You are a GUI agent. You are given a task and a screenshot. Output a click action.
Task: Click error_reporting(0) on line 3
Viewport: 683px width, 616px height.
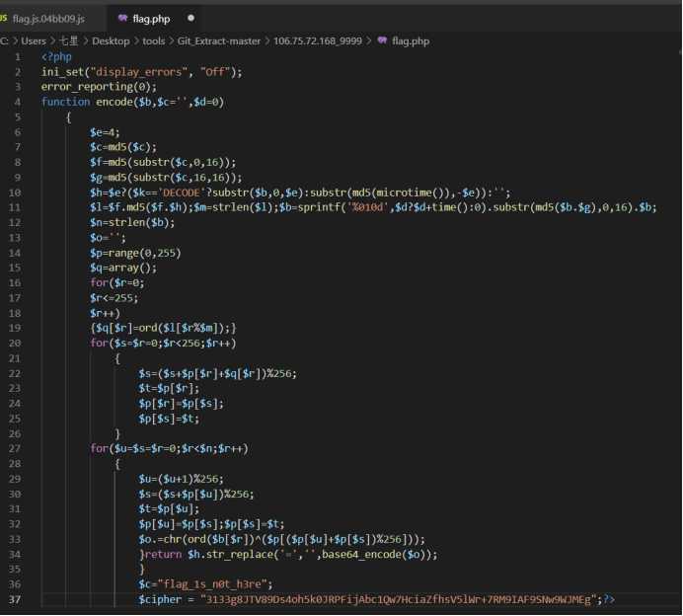point(99,87)
